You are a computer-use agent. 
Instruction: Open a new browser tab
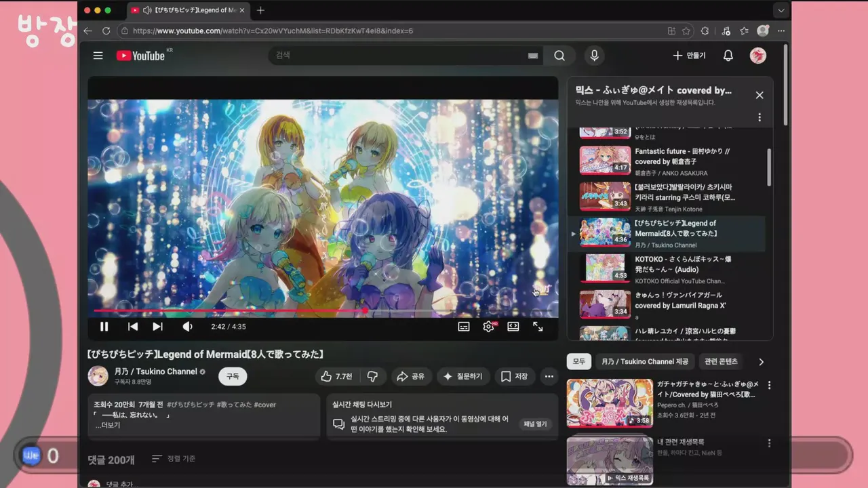(260, 10)
